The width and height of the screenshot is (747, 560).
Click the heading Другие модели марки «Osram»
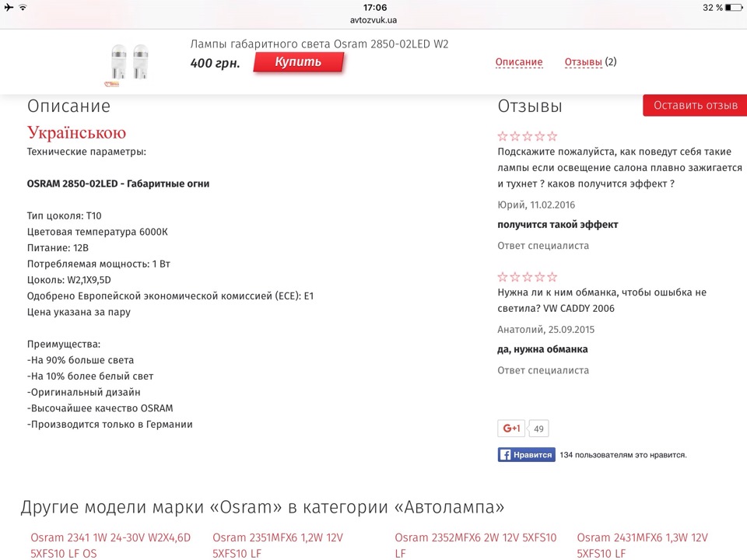(x=262, y=506)
